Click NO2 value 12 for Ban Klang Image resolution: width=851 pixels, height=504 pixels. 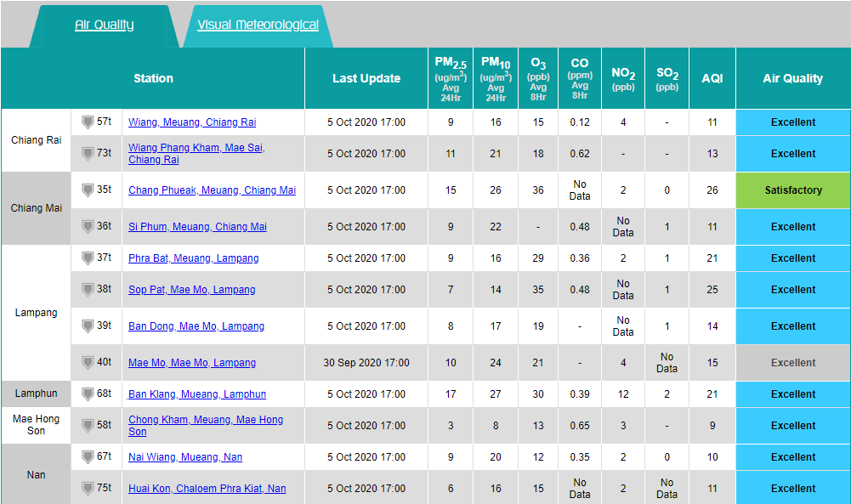tap(623, 394)
